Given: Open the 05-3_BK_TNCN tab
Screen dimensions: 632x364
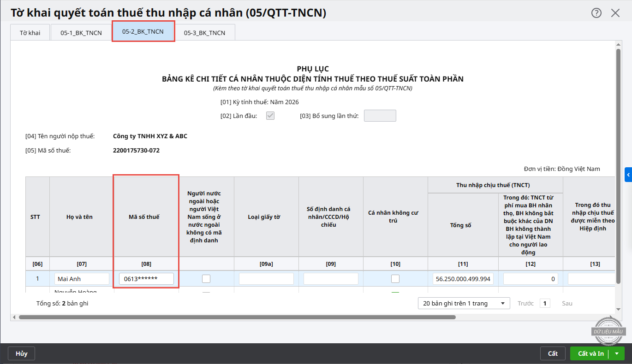Looking at the screenshot, I should pyautogui.click(x=204, y=33).
